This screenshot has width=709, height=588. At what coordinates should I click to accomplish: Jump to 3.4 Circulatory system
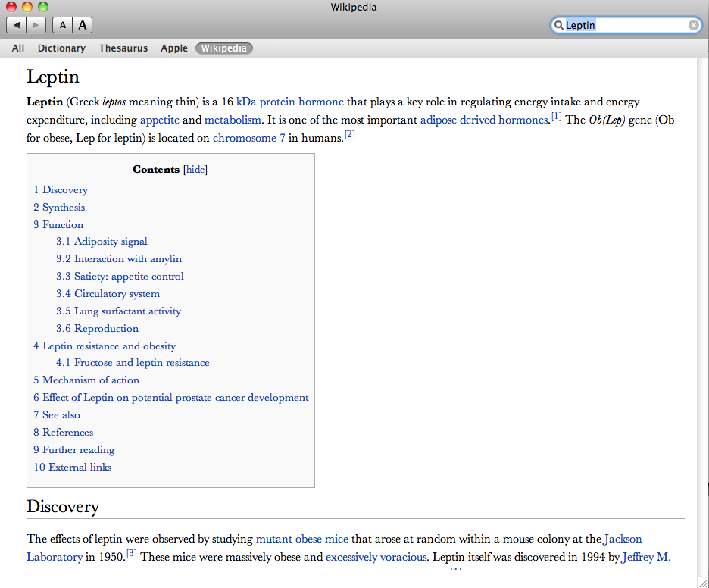click(x=108, y=294)
